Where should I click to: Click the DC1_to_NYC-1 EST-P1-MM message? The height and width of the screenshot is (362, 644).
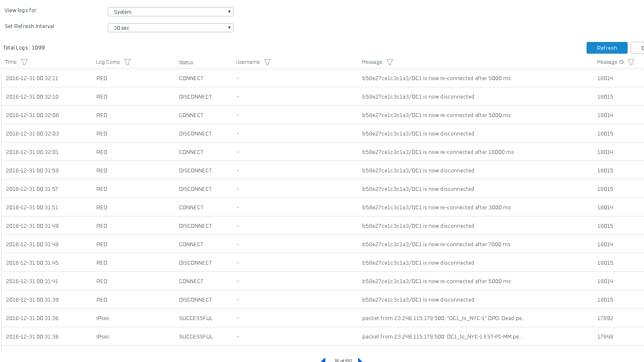pos(442,337)
